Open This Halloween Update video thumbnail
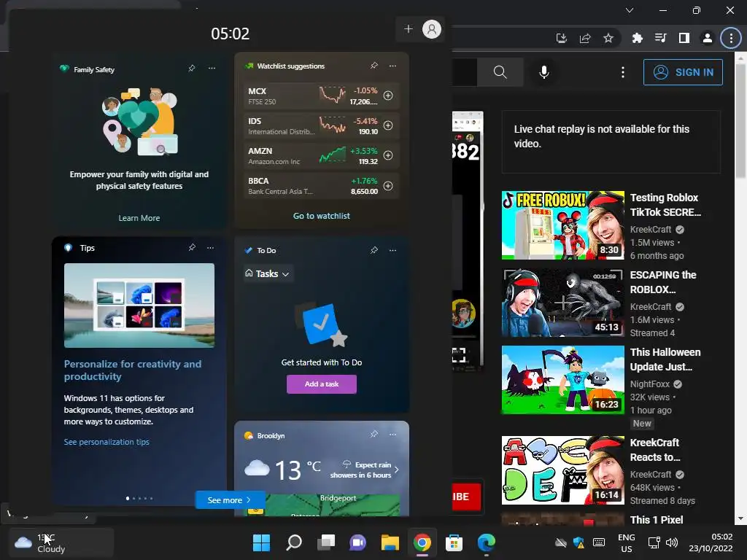 563,380
